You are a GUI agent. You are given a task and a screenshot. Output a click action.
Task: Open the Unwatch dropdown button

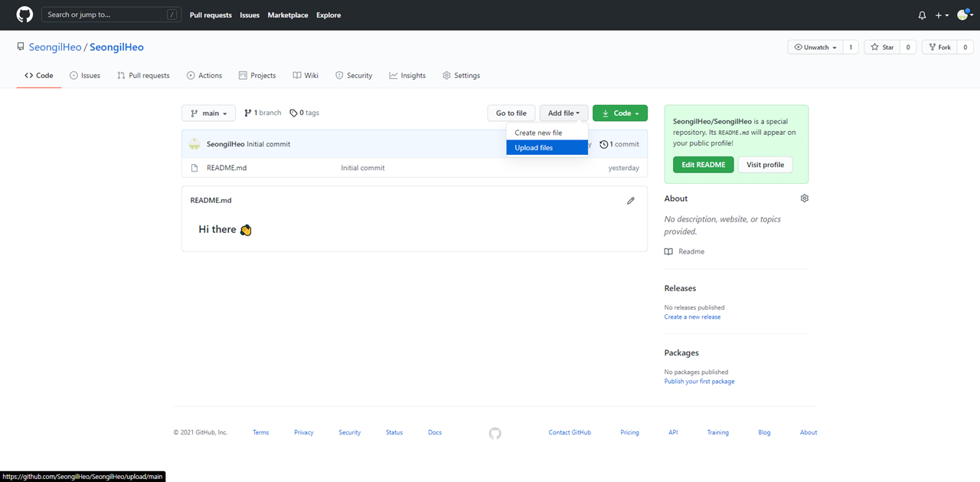tap(815, 48)
